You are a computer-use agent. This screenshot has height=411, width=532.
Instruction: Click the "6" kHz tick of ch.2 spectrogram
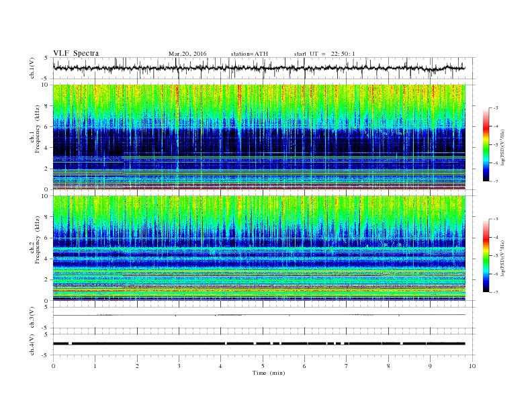click(47, 238)
